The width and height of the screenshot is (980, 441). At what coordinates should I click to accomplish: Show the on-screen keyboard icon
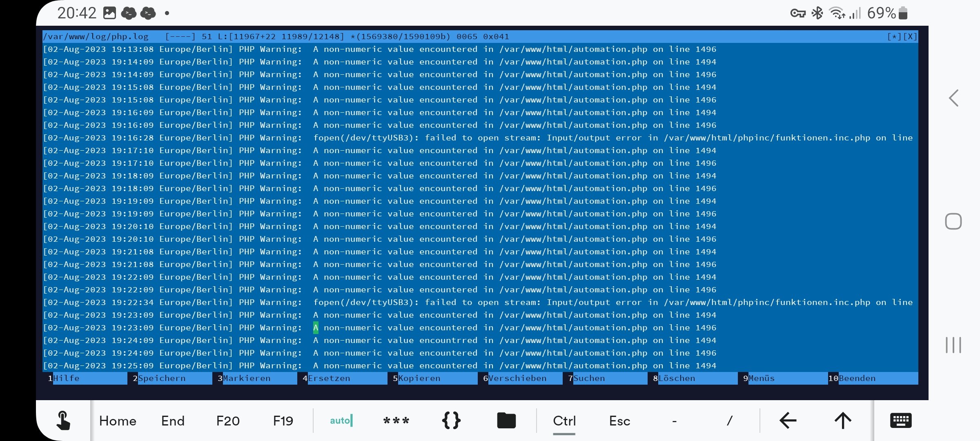click(x=900, y=421)
